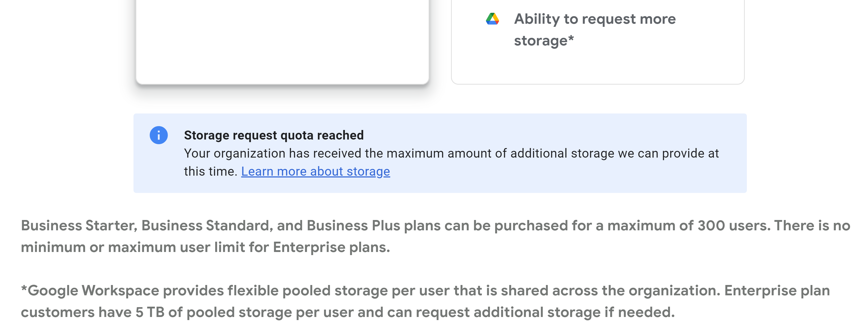
Task: Click the empty white card on the left
Action: pos(282,41)
